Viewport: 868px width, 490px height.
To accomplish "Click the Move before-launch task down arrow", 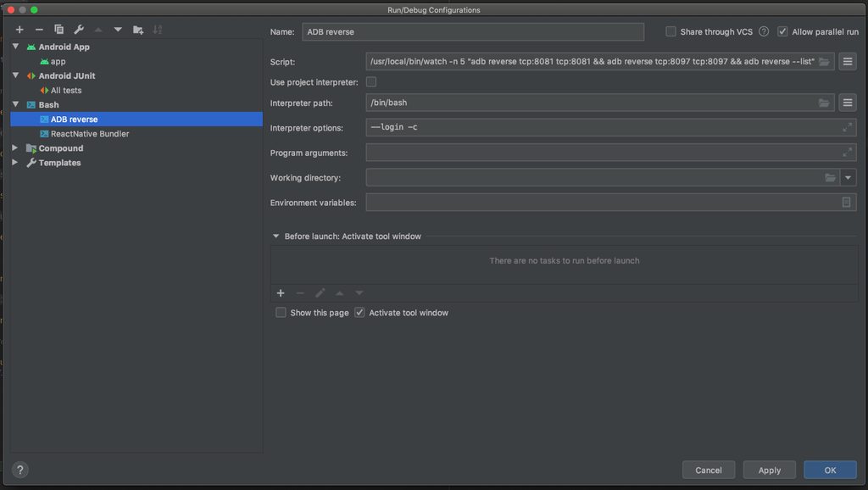I will click(x=359, y=292).
